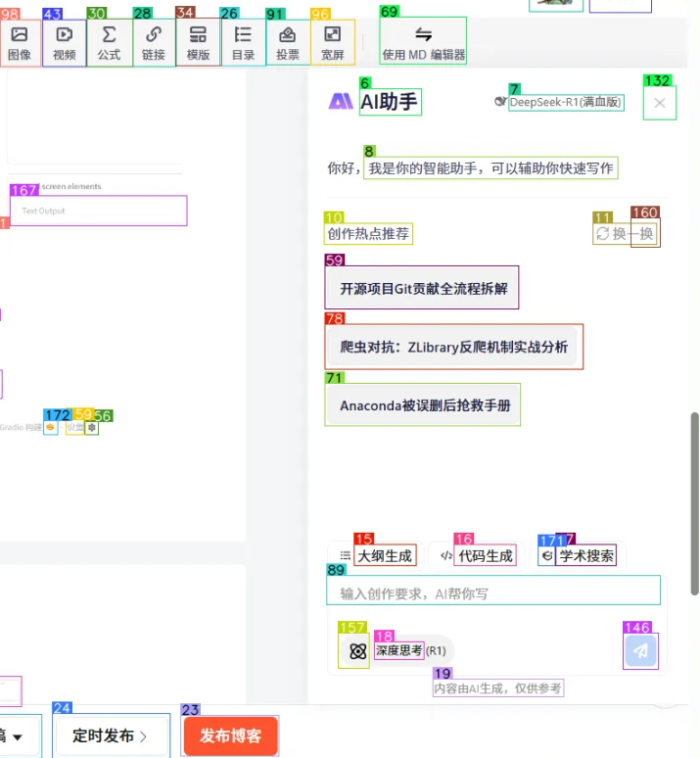The width and height of the screenshot is (700, 758).
Task: Select topic 开源项目Git贡献全流程拆解
Action: click(422, 288)
